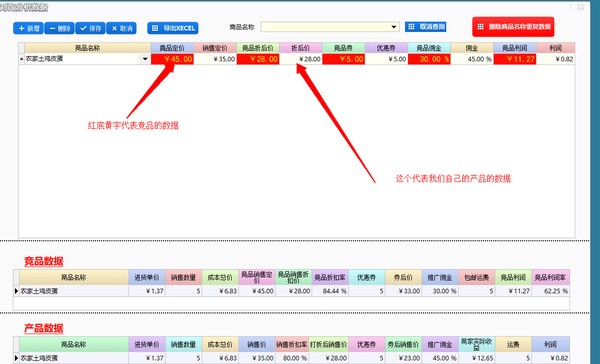The height and width of the screenshot is (364, 600).
Task: Select ¥35.00 cell in 产品数据 table
Action: tap(257, 358)
